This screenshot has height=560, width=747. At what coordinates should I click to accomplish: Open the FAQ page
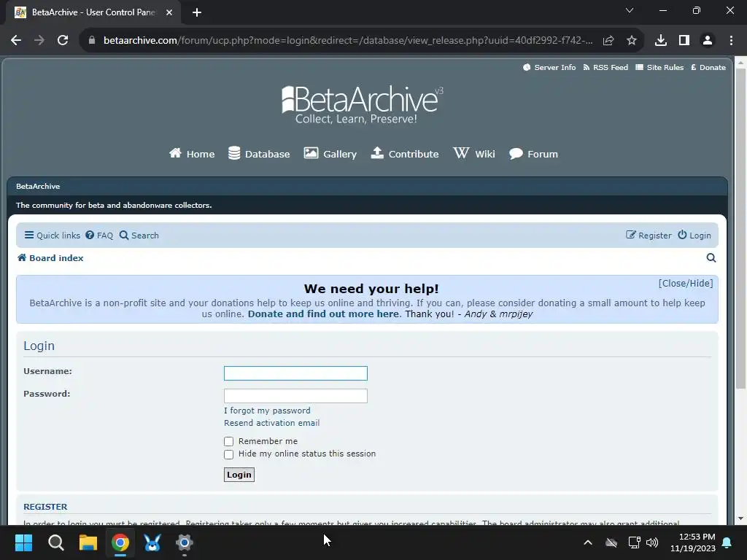click(99, 236)
